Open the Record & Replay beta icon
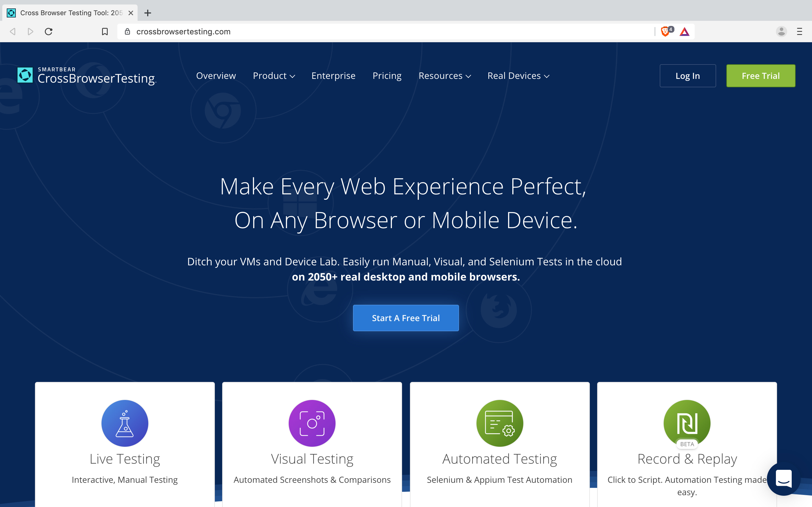 (x=687, y=423)
